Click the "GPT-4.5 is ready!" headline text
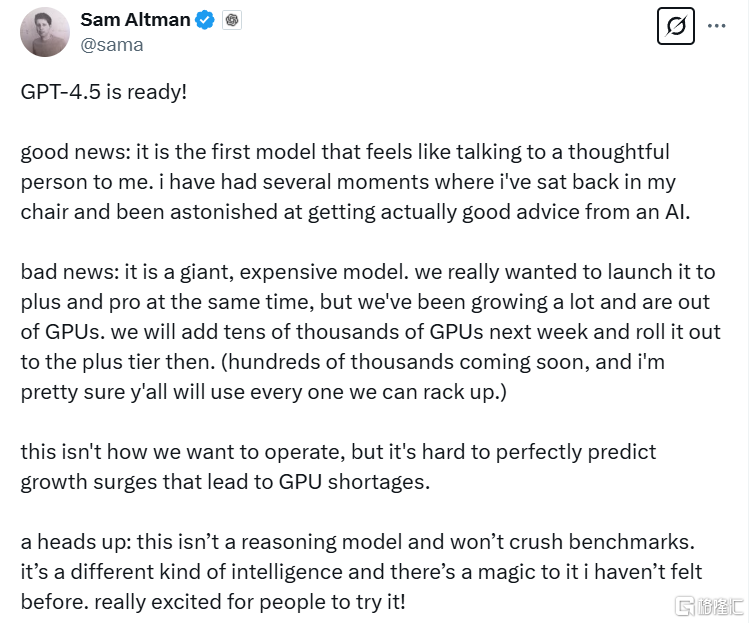This screenshot has width=750, height=623. (104, 91)
